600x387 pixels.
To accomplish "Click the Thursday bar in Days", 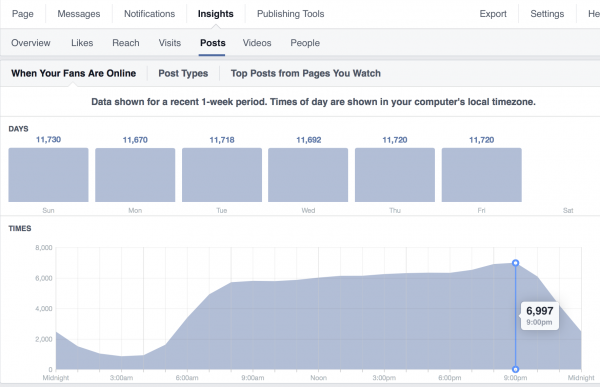I will click(x=395, y=175).
